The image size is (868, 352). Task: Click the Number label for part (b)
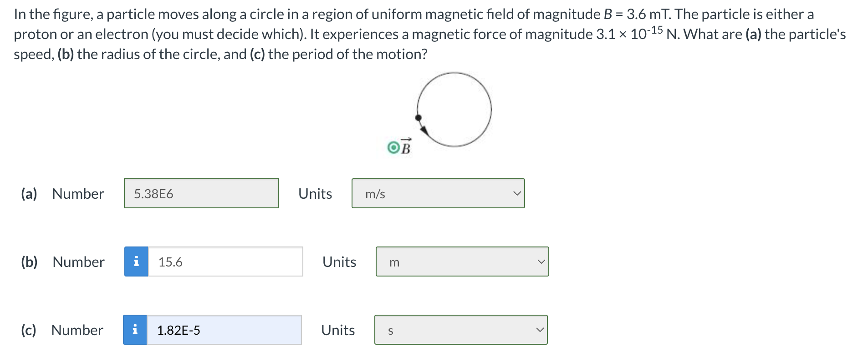coord(77,261)
